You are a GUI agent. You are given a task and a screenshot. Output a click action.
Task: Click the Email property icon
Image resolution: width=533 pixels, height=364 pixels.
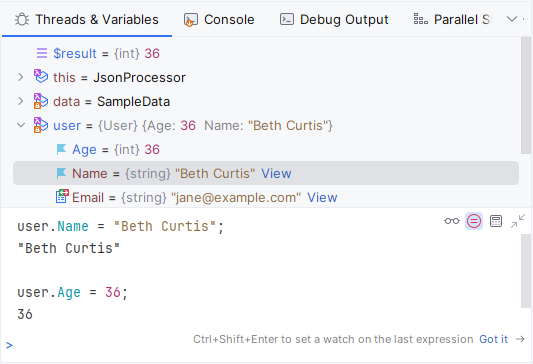click(62, 196)
